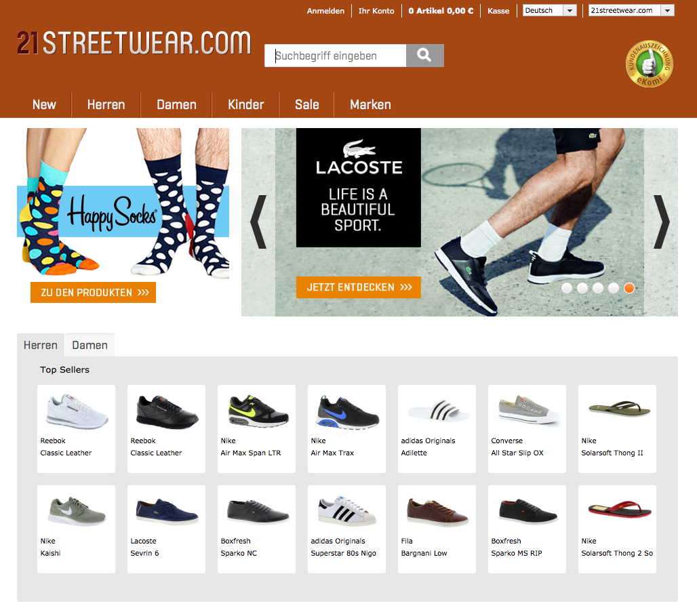Click the JETZT ENTDECKEN button
The height and width of the screenshot is (616, 697).
click(358, 287)
